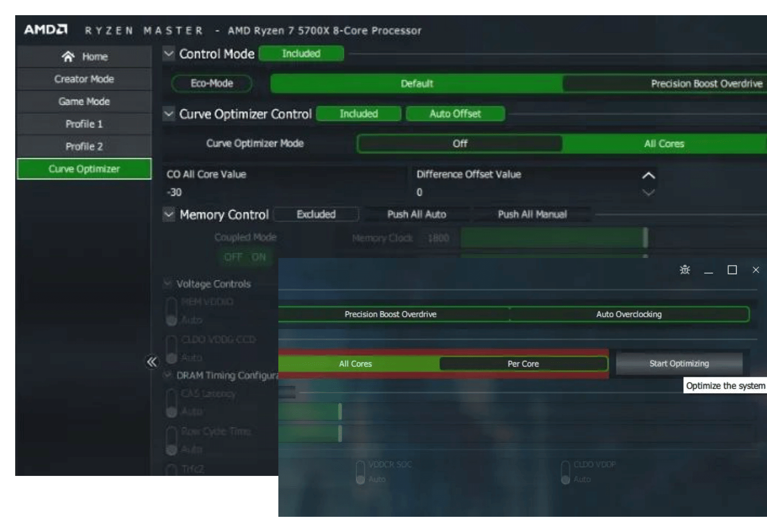This screenshot has width=767, height=532.
Task: Click the Memory Clock 1800 value
Action: (438, 238)
